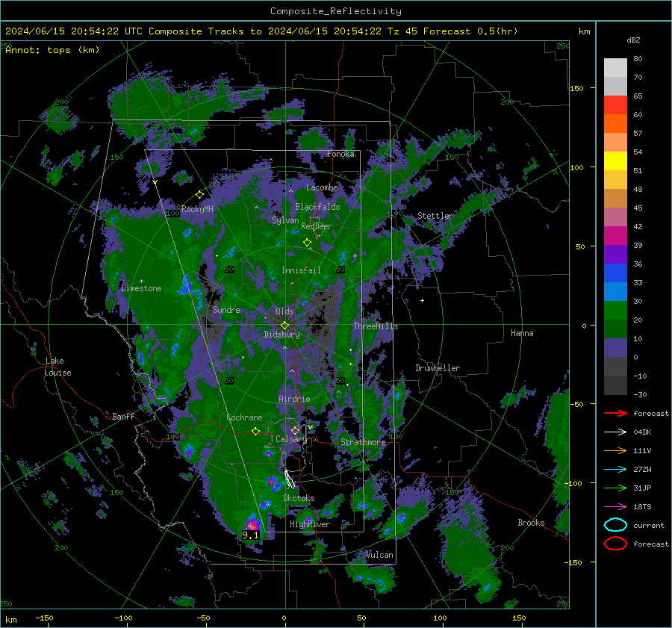
Task: Click the yellow diamond marker near Cochrane
Action: (x=256, y=432)
